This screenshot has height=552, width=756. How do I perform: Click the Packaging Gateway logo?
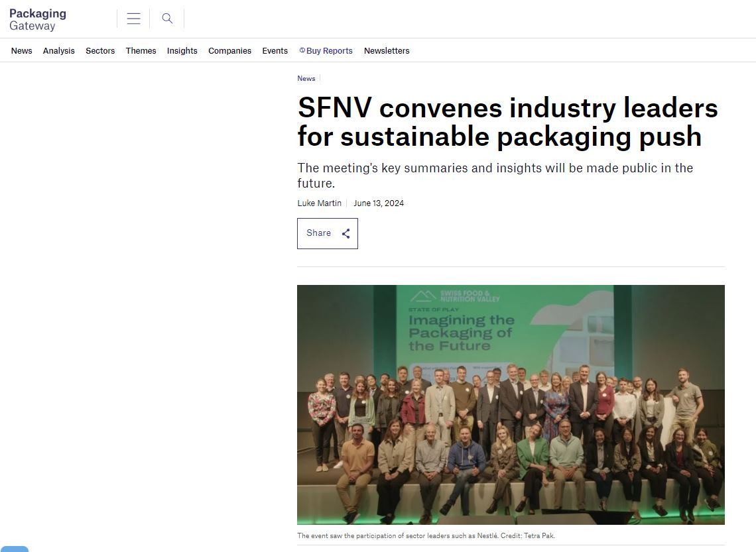pos(38,20)
